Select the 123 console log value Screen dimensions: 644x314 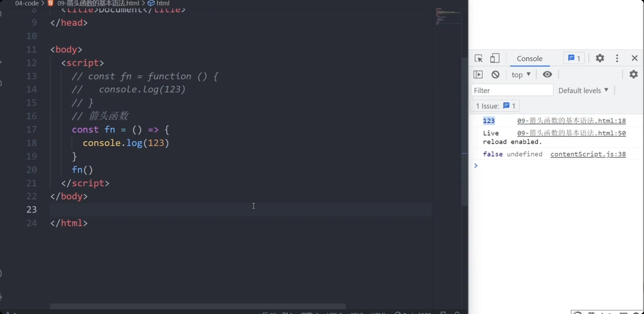[x=489, y=121]
